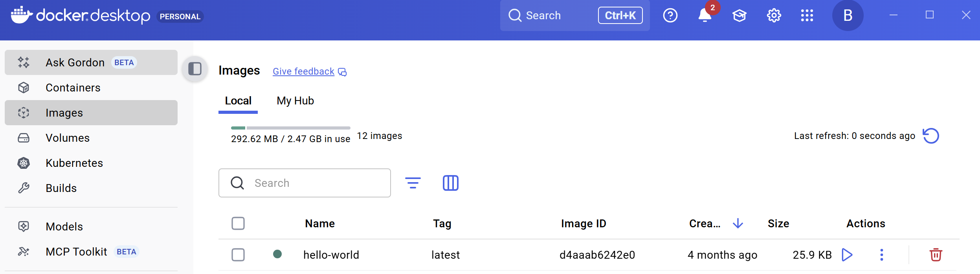Screen dimensions: 980x274
Task: Open Ask Gordon in the sidebar
Action: [x=91, y=62]
